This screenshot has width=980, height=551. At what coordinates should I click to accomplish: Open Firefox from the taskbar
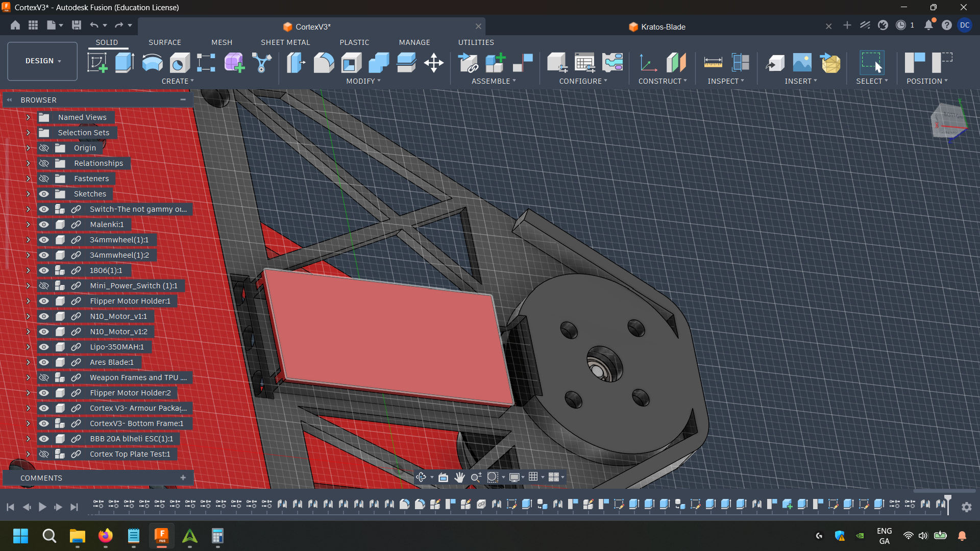106,536
